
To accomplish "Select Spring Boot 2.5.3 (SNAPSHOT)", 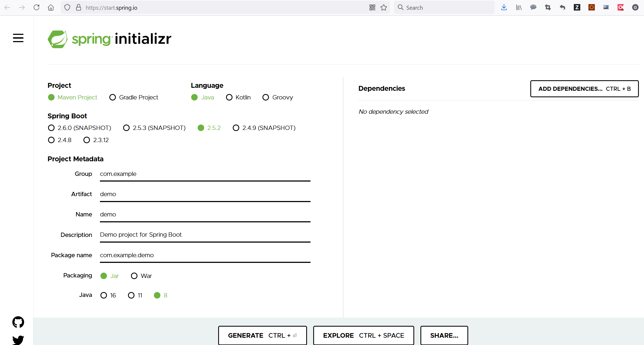I will click(x=154, y=128).
